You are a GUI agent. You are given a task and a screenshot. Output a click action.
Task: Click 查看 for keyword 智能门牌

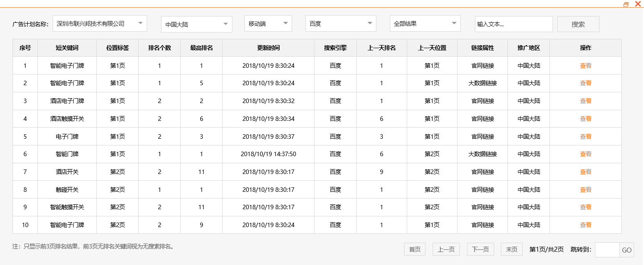coord(586,154)
